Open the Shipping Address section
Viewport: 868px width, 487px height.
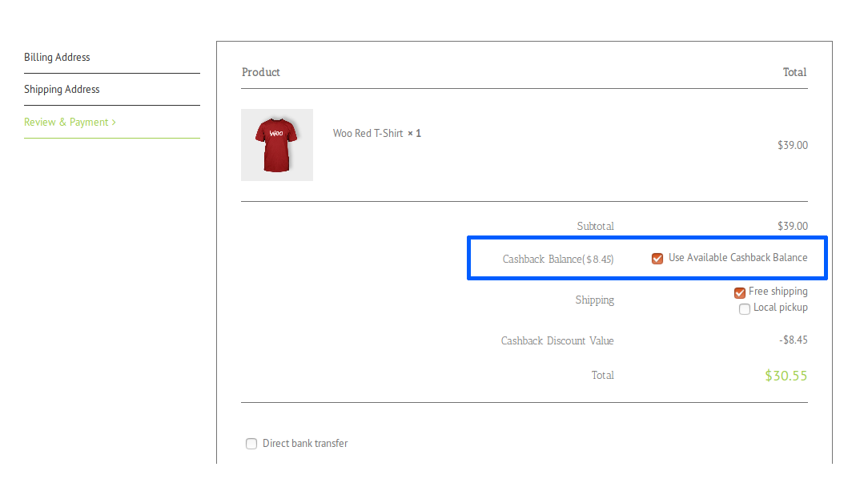[62, 89]
